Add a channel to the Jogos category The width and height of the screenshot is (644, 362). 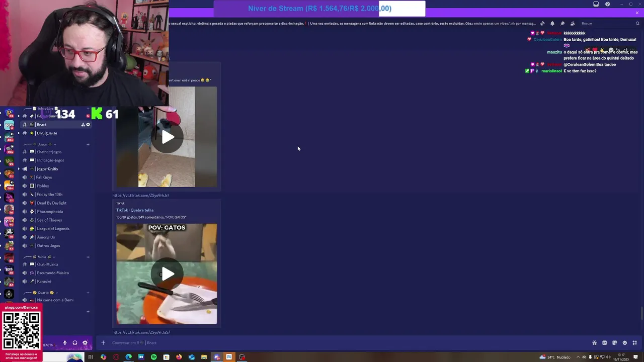coord(88,145)
